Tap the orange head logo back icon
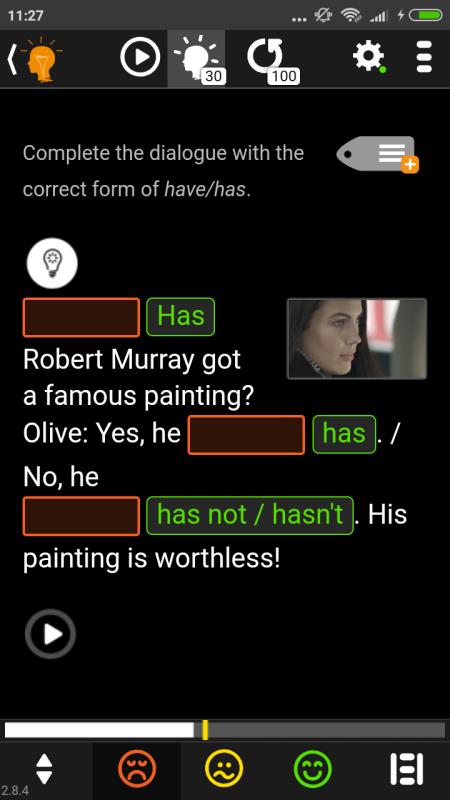Screen dimensions: 450x800 click(x=35, y=60)
